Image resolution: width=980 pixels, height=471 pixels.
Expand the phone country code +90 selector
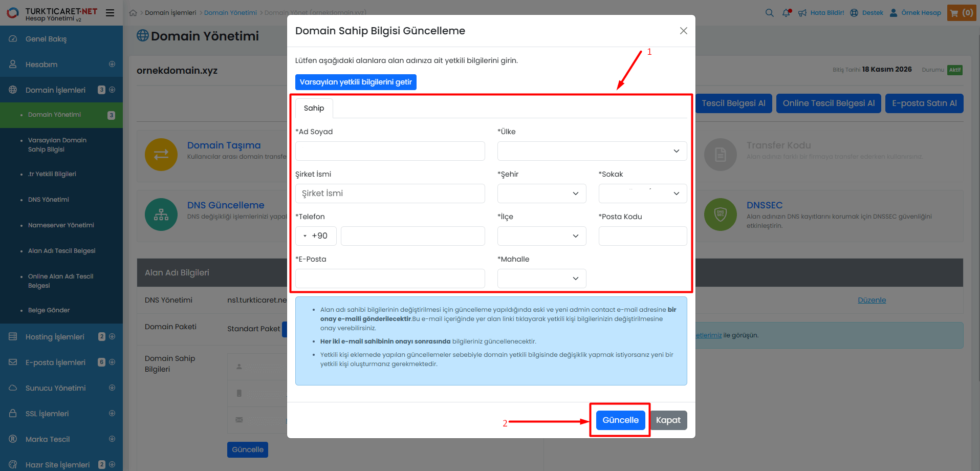[x=316, y=236]
